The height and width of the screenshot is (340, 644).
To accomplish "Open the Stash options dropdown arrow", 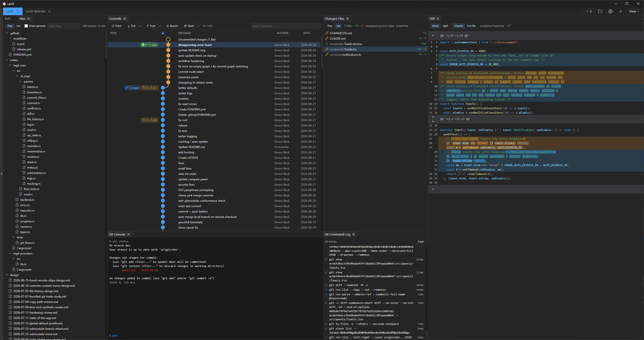I will pyautogui.click(x=199, y=26).
